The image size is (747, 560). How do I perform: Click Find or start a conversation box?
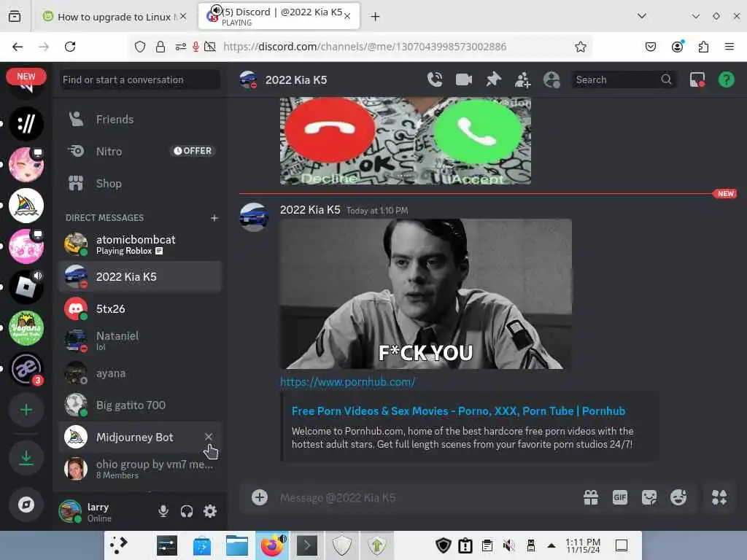click(x=140, y=79)
